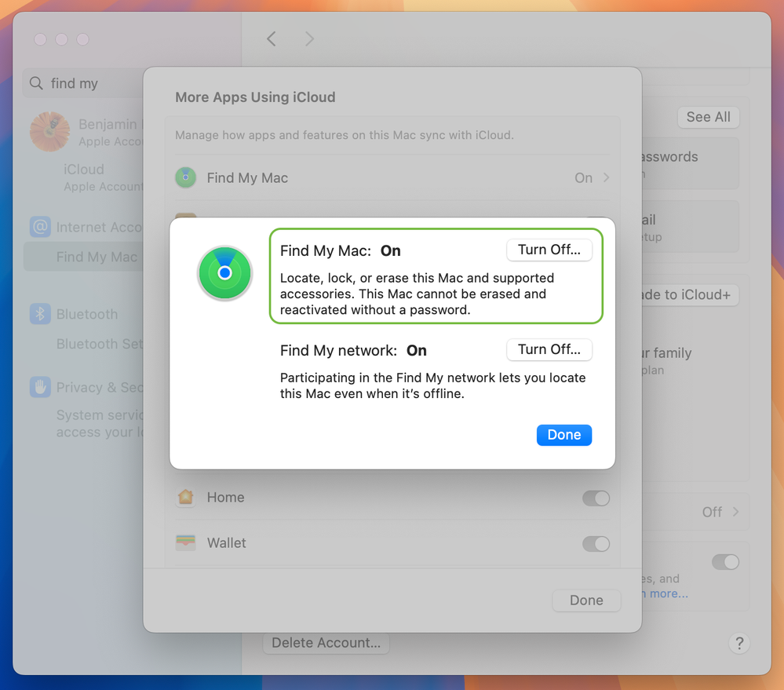This screenshot has height=690, width=784.
Task: Toggle the switch above the learn more link
Action: 725,562
